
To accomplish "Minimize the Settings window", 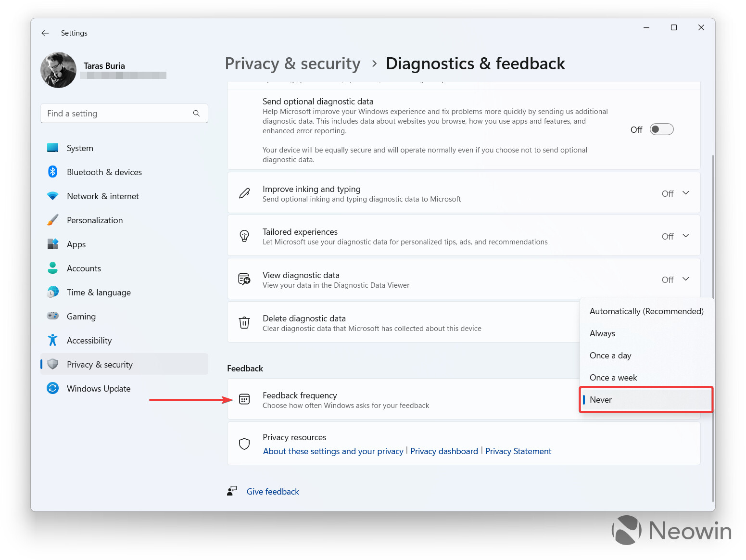I will coord(646,27).
